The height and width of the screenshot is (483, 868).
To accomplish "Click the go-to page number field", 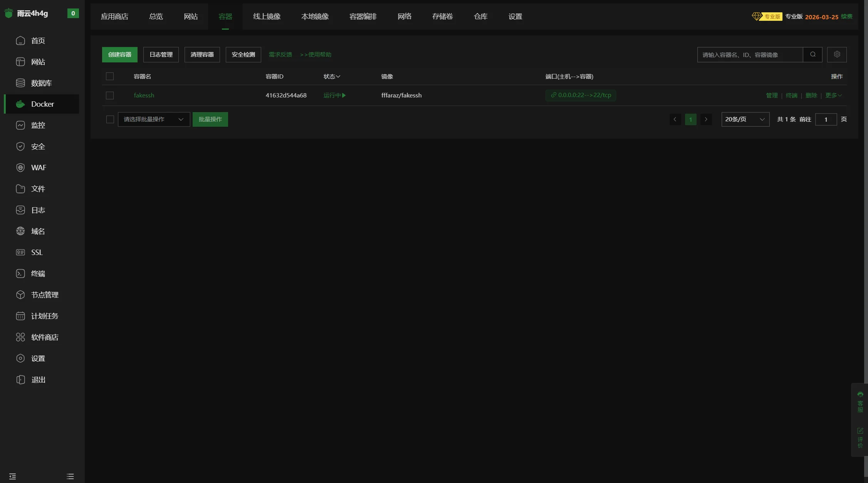I will tap(826, 119).
